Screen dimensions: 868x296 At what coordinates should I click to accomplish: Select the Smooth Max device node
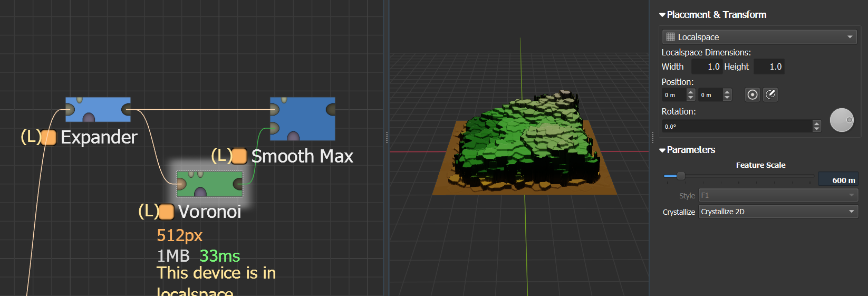tap(303, 118)
